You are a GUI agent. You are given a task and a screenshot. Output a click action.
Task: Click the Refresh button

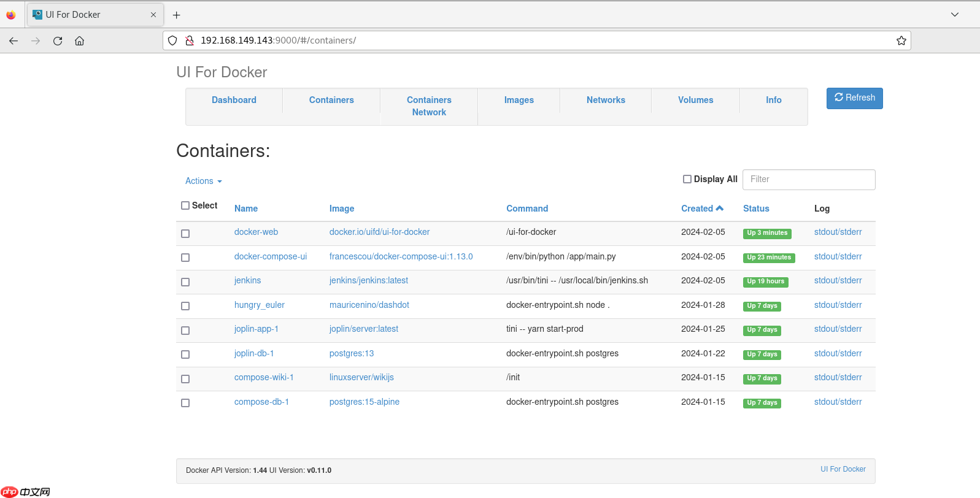click(854, 98)
